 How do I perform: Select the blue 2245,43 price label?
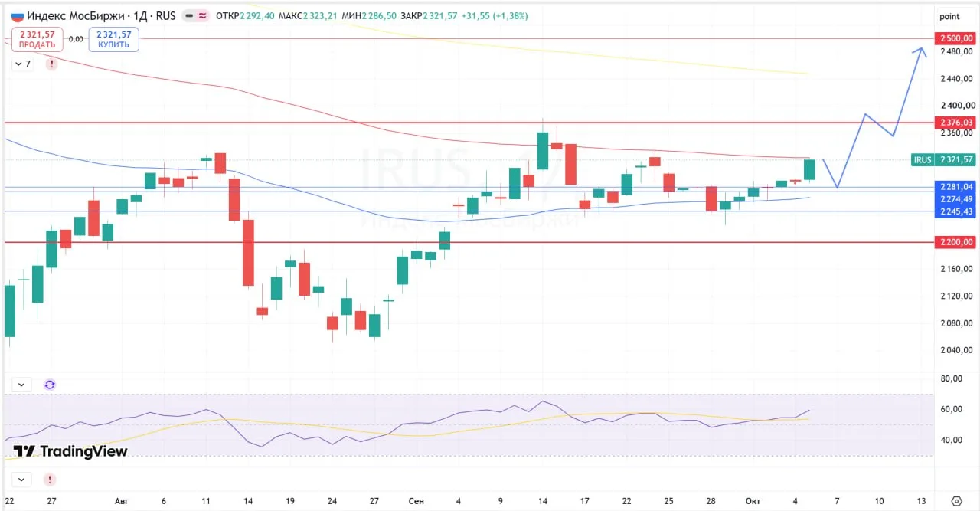click(955, 211)
